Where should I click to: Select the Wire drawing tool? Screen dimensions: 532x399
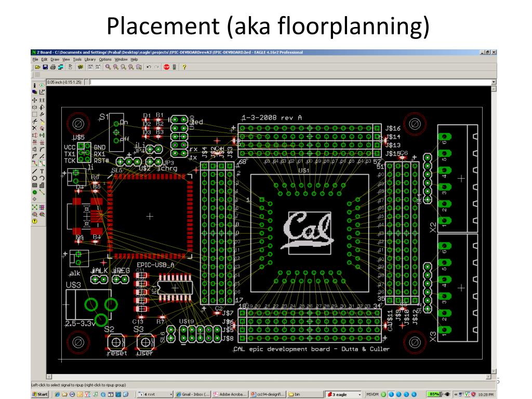[35, 171]
